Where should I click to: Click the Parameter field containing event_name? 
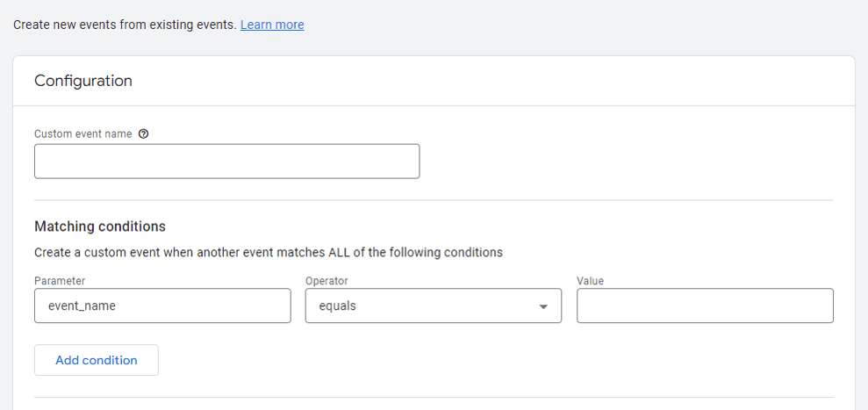[162, 306]
